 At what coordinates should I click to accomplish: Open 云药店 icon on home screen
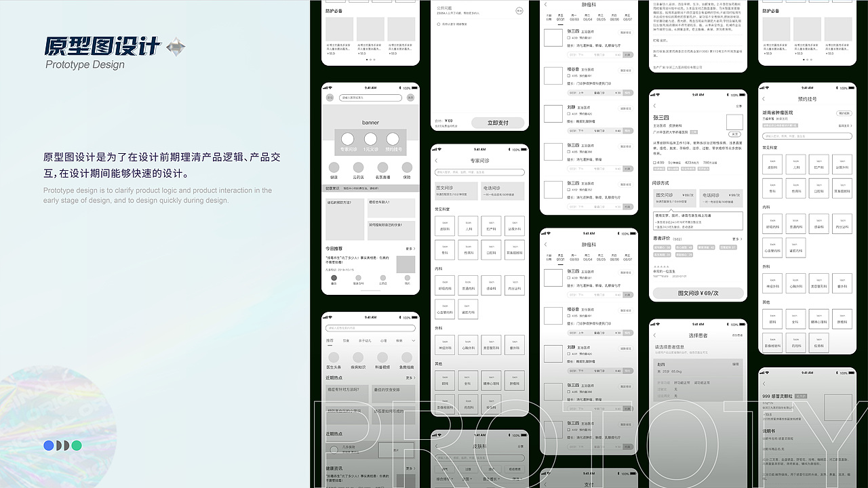coord(358,167)
